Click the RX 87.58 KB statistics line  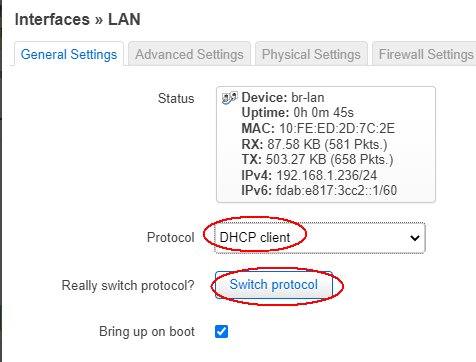click(x=314, y=144)
